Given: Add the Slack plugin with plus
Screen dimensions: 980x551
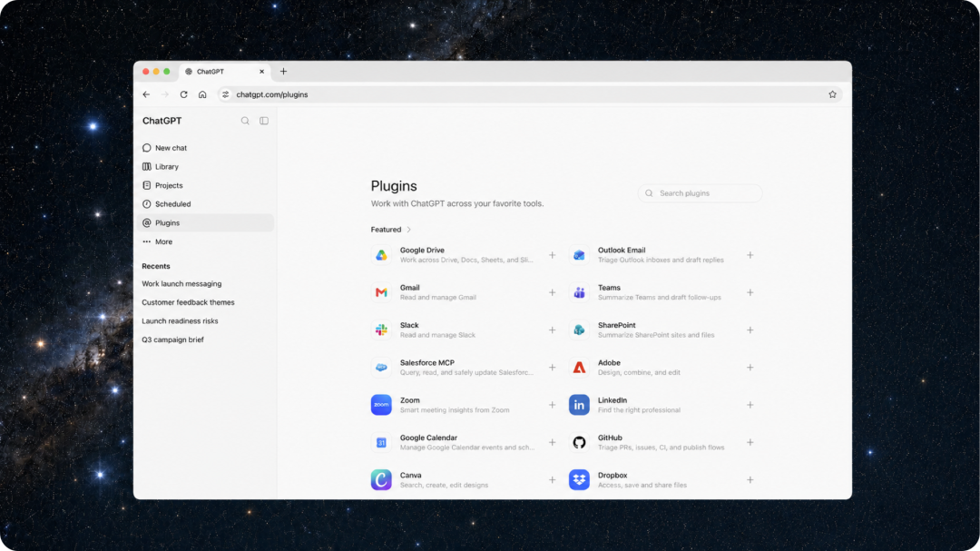Looking at the screenshot, I should coord(552,330).
